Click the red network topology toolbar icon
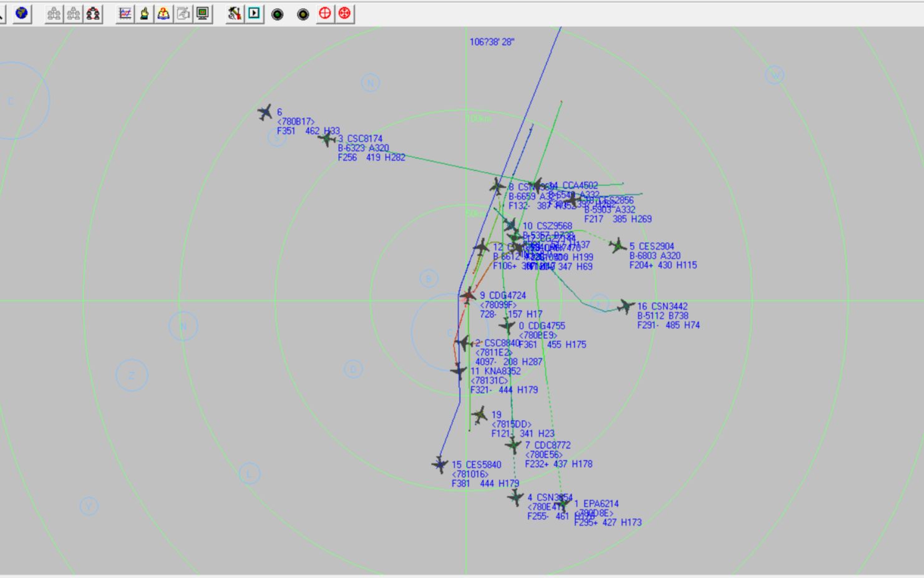The height and width of the screenshot is (578, 924). [x=93, y=13]
